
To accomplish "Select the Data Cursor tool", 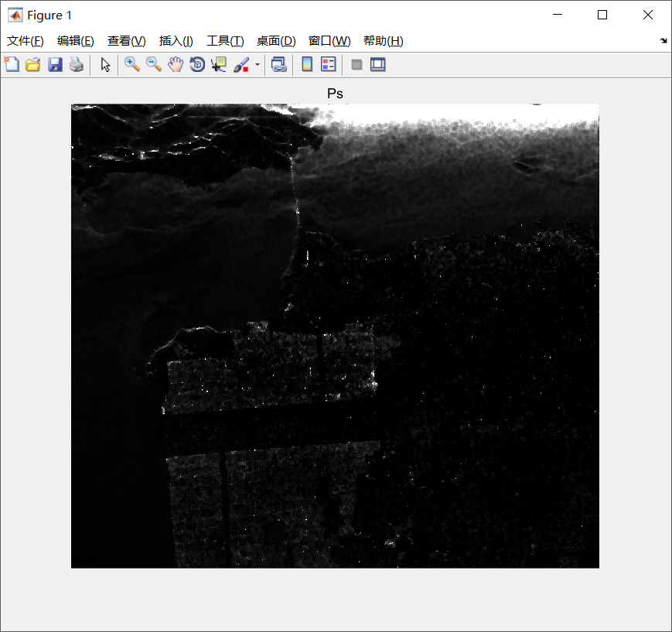I will click(219, 64).
